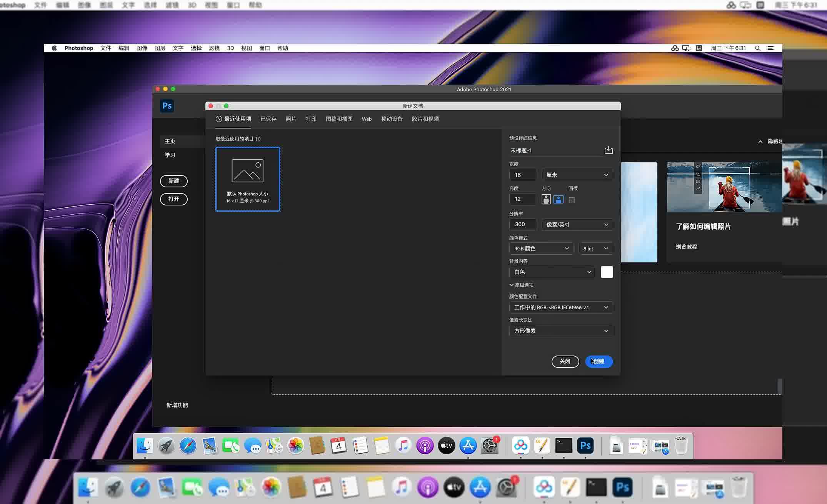Click the white background color swatch
The image size is (827, 504).
coord(607,272)
